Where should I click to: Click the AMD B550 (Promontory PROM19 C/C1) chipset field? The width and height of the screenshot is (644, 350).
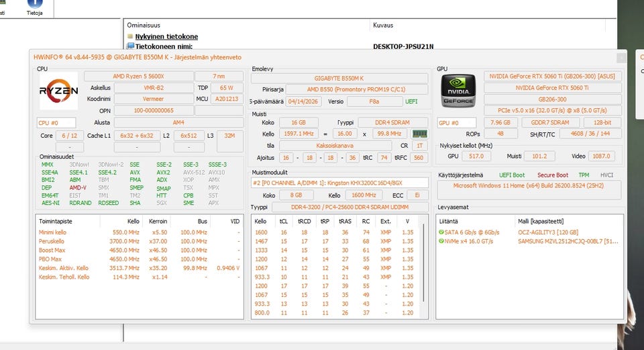tap(356, 89)
